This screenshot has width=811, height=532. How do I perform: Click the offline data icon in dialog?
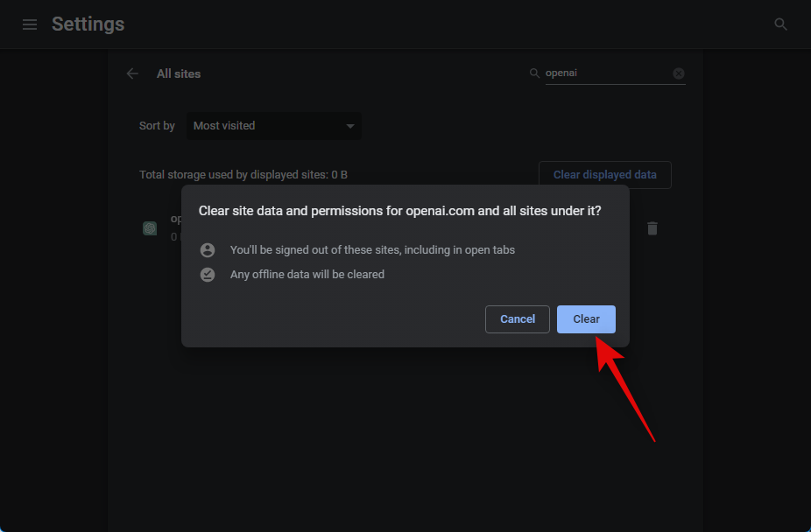208,275
